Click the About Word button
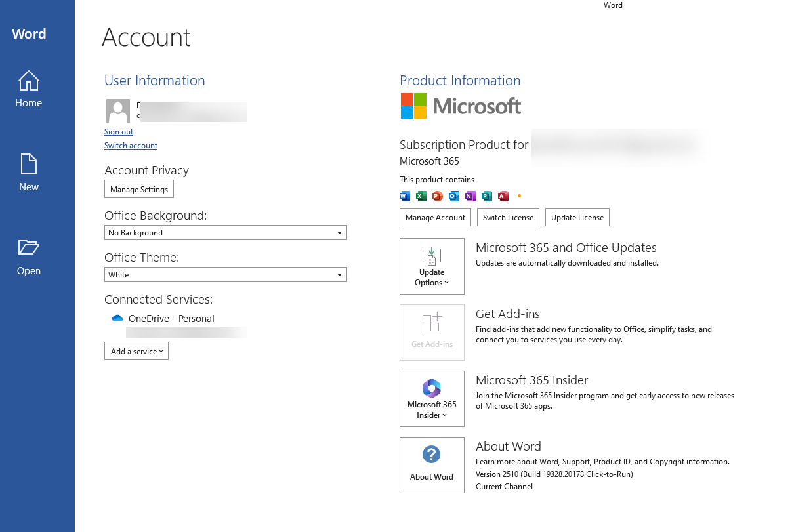Image resolution: width=792 pixels, height=532 pixels. pyautogui.click(x=432, y=465)
